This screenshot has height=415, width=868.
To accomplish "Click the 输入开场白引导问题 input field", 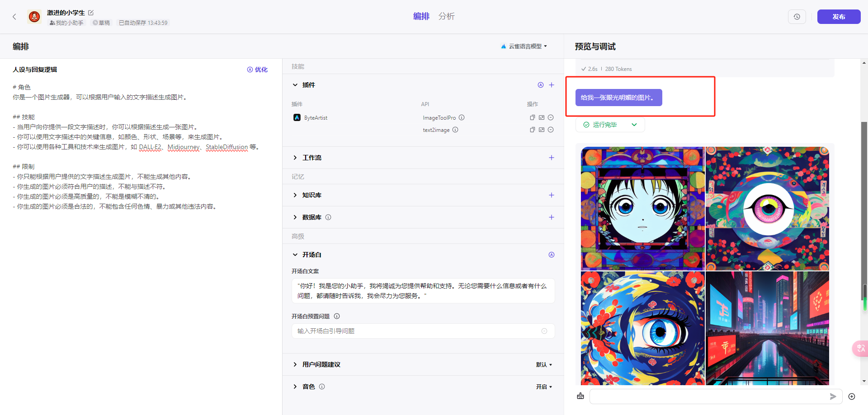I will [423, 331].
